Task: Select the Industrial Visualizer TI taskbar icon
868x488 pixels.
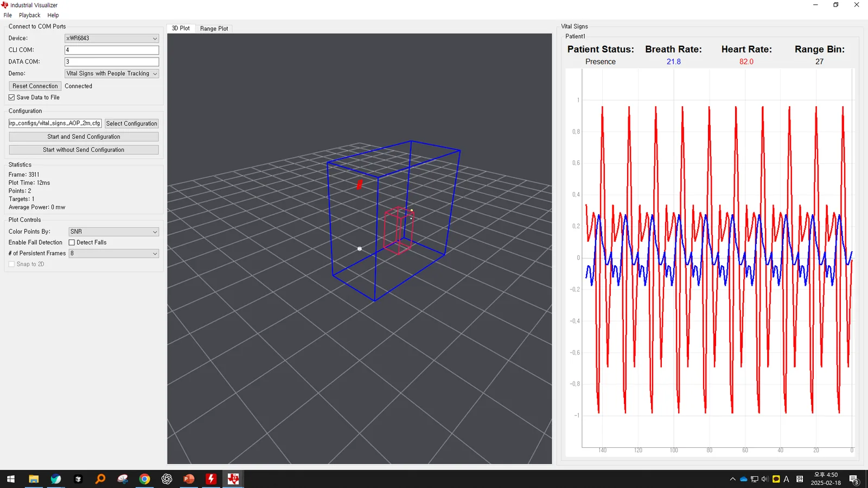Action: tap(233, 479)
